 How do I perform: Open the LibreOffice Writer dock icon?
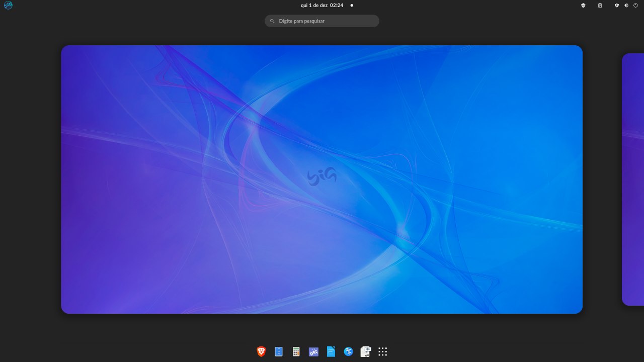331,352
